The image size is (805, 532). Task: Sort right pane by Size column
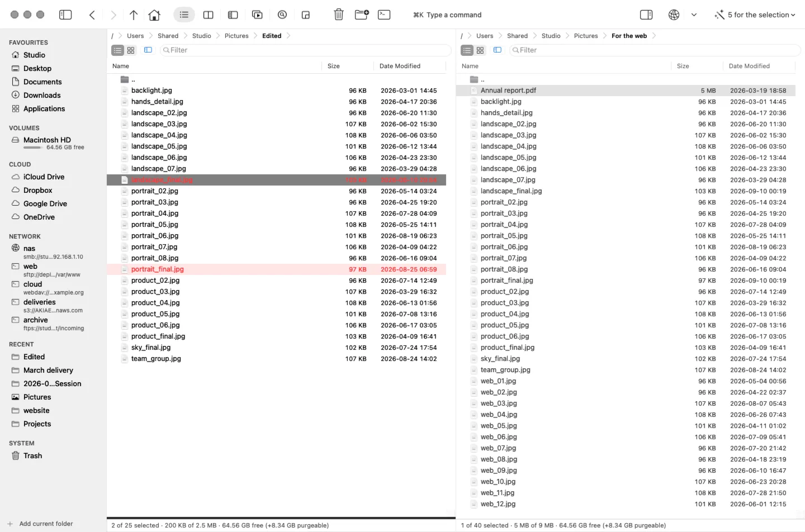coord(683,66)
